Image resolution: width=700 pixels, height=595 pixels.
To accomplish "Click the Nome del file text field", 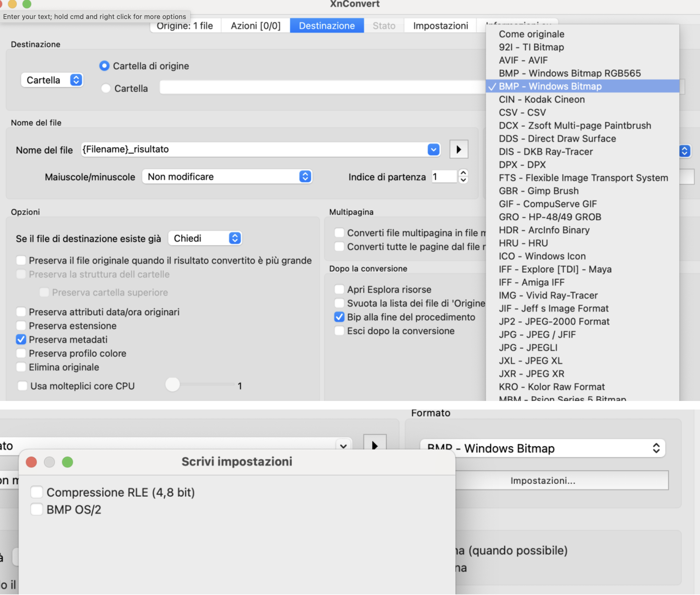I will [x=255, y=149].
